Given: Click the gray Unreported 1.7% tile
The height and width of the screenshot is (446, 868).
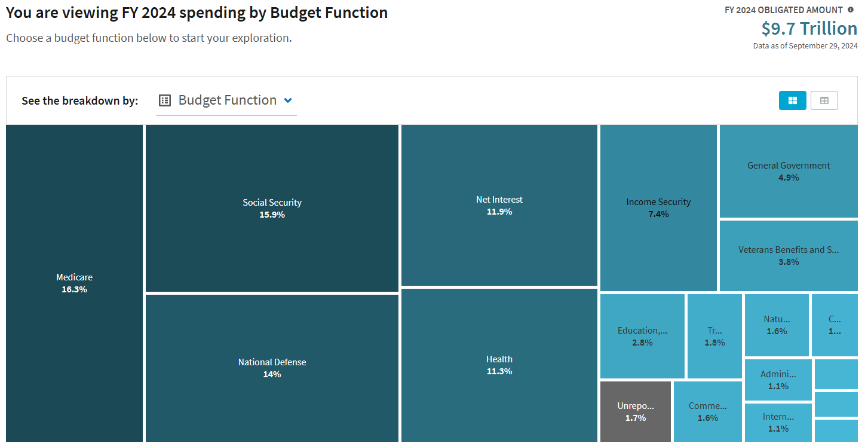Looking at the screenshot, I should 636,411.
